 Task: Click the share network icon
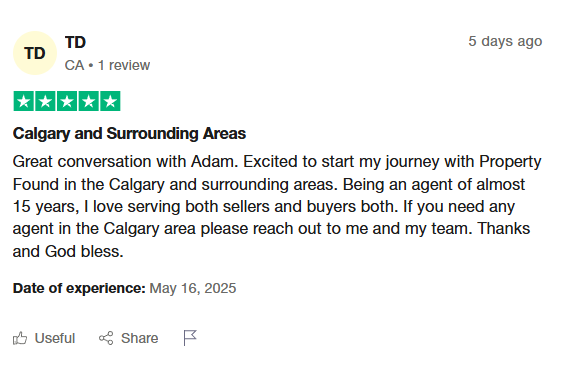pos(106,338)
